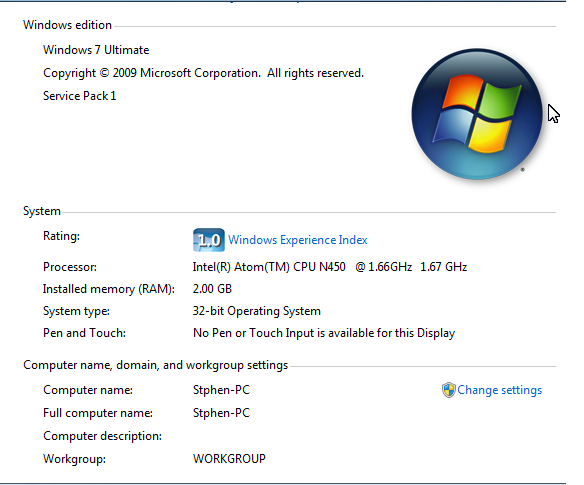Viewport: 584px width, 485px height.
Task: Click the Stphen-PC value beside Full computer name
Action: click(x=221, y=413)
